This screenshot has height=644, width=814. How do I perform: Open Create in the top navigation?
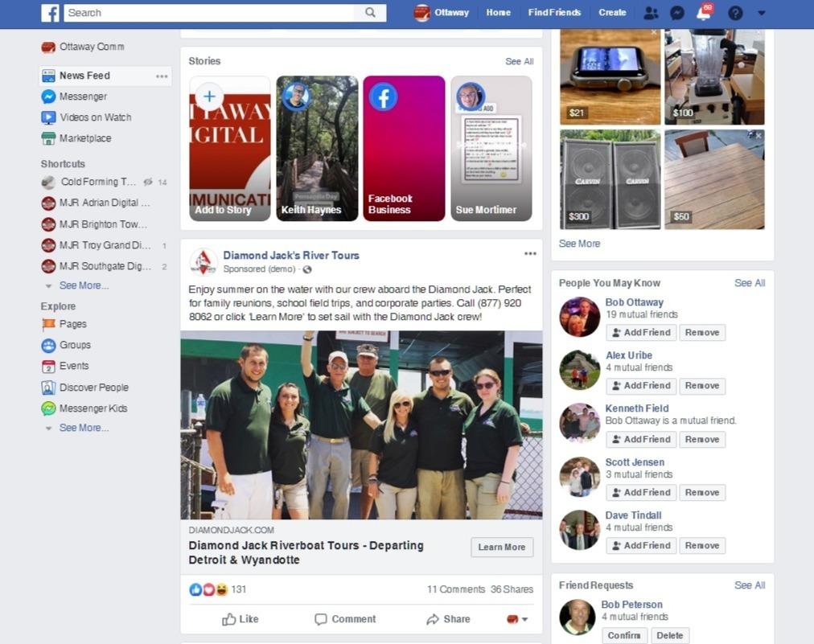pyautogui.click(x=613, y=12)
